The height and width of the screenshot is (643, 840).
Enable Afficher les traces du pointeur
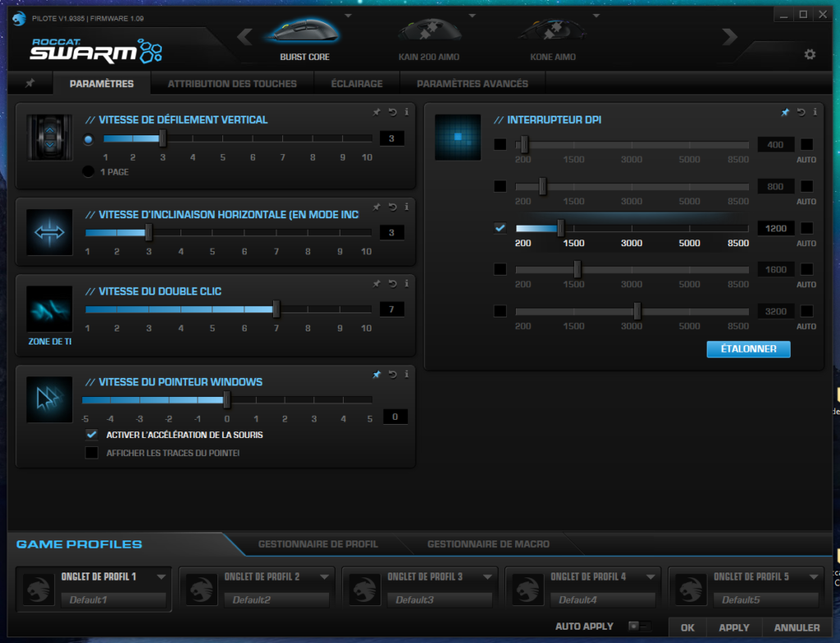coord(92,453)
